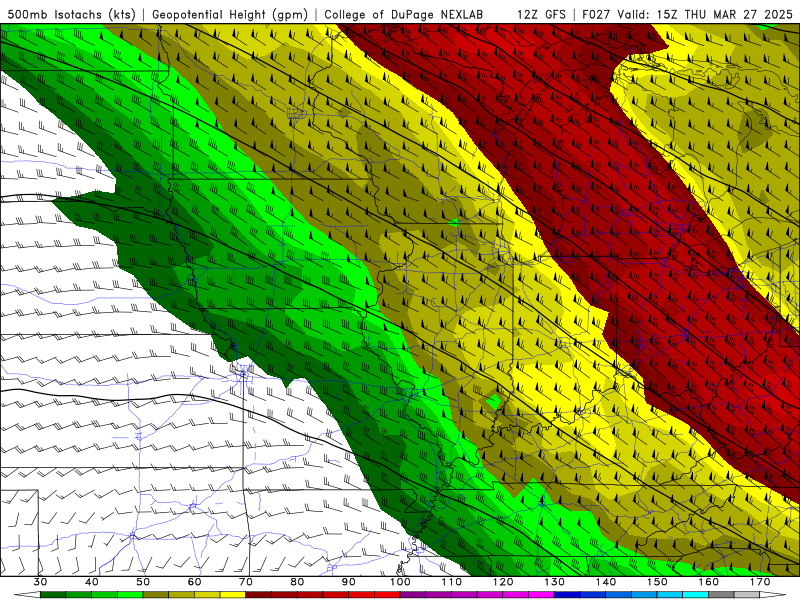The width and height of the screenshot is (800, 600).
Task: Click the 130 kt legend label
Action: click(x=555, y=582)
